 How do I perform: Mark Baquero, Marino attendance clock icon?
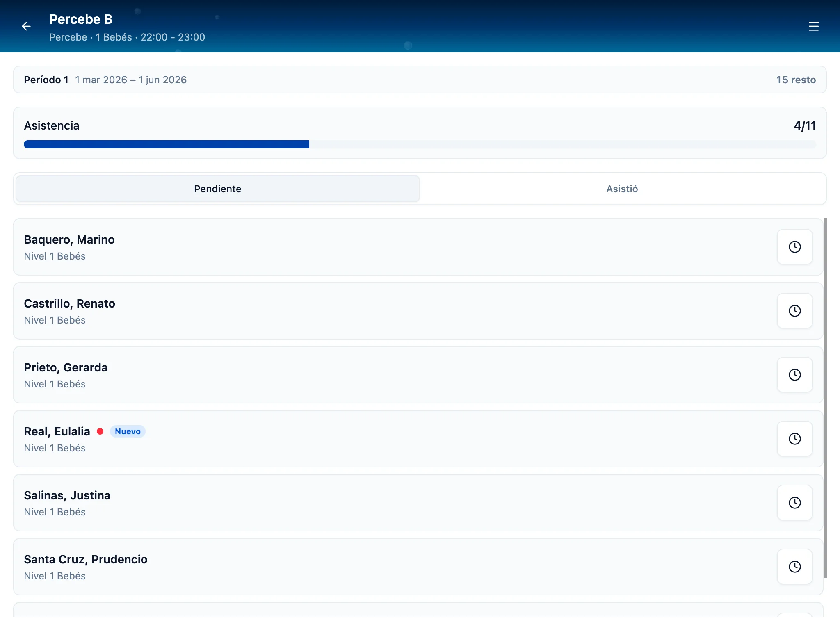794,247
